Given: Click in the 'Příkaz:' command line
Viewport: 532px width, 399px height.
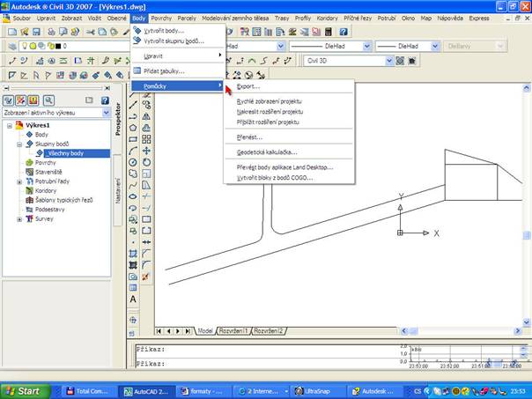Looking at the screenshot, I should [266, 364].
